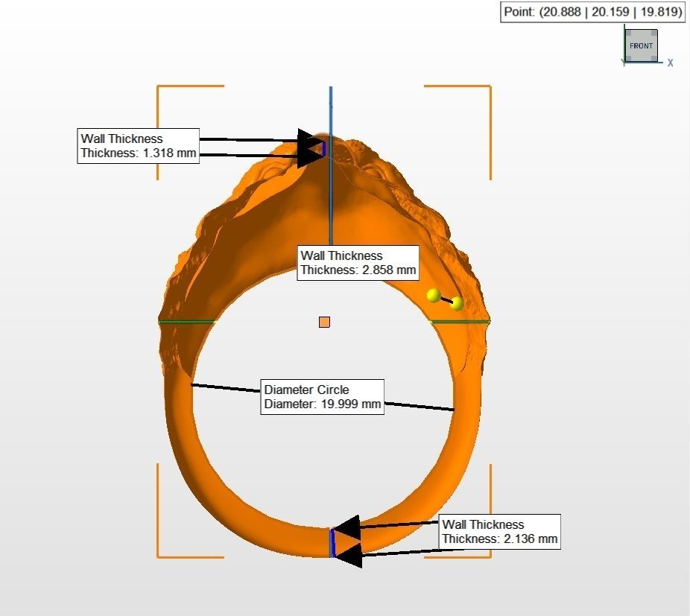Image resolution: width=690 pixels, height=616 pixels.
Task: Click the X axis label on orientation widget
Action: point(670,63)
